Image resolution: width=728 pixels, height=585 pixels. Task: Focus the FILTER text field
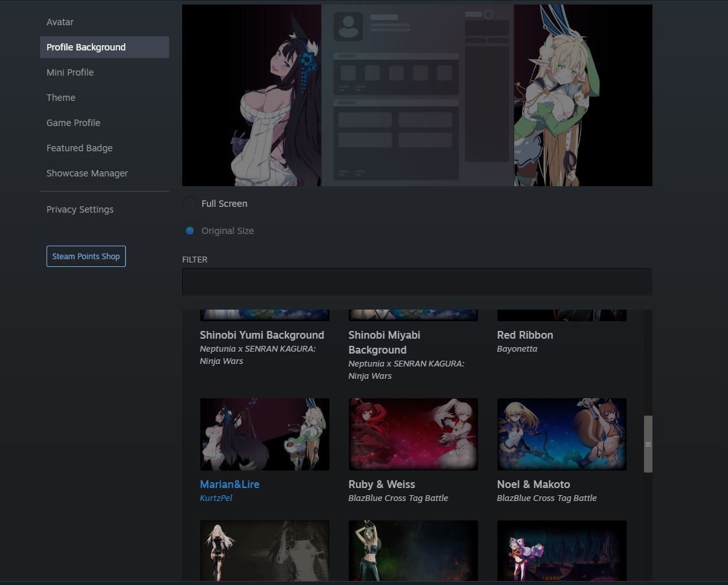(417, 282)
